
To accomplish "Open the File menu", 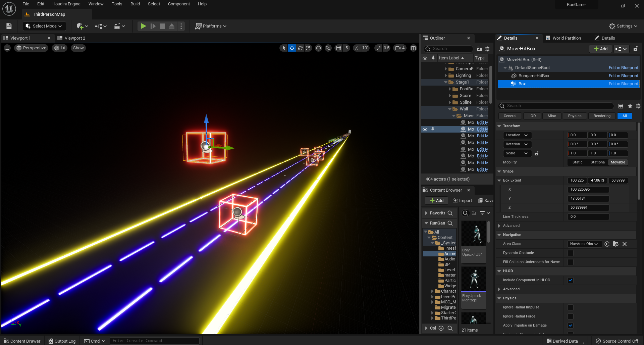I will click(x=26, y=4).
